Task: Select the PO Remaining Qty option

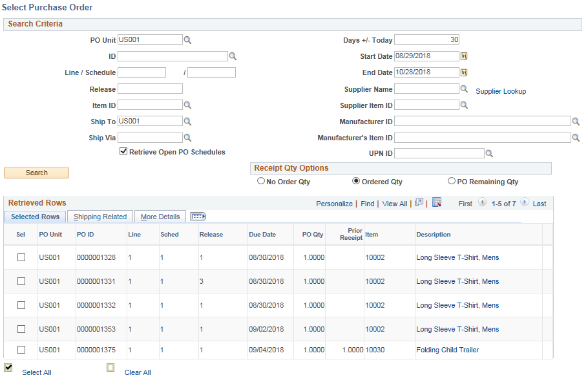Action: pyautogui.click(x=452, y=181)
